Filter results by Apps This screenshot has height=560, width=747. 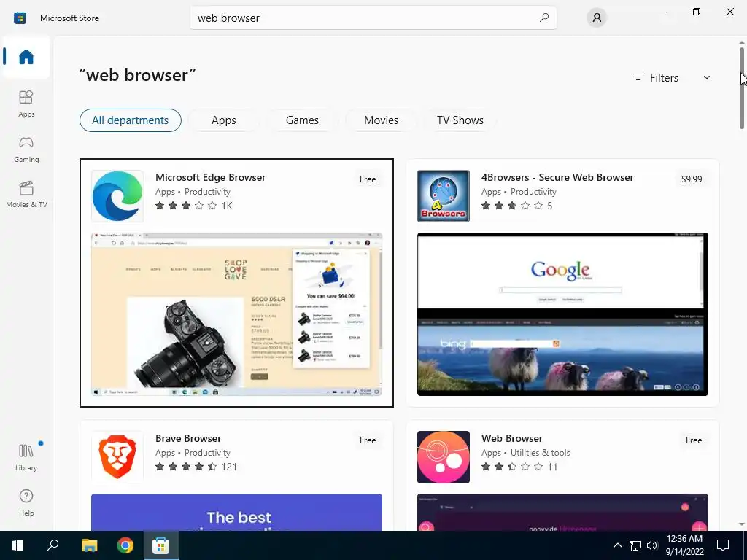click(x=223, y=120)
